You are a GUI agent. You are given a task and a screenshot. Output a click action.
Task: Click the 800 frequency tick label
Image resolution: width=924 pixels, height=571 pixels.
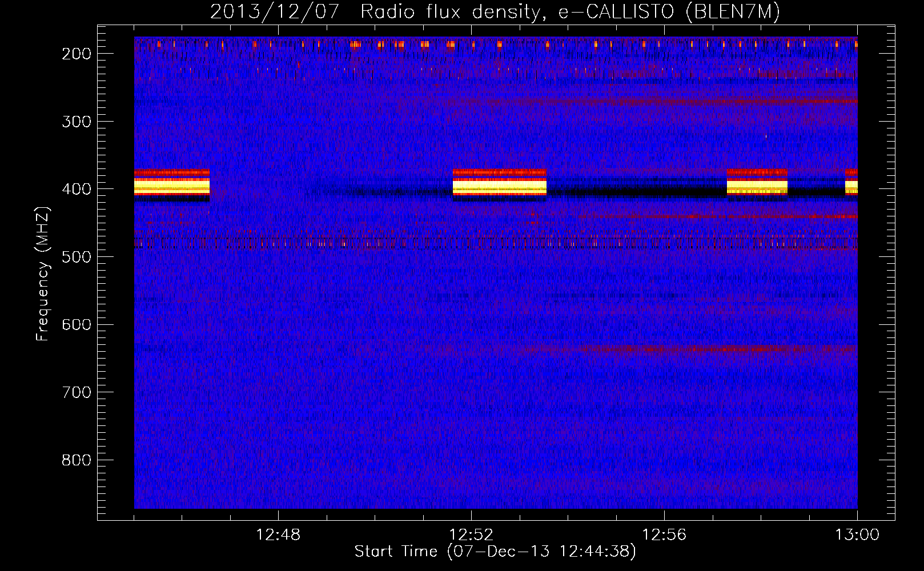tap(76, 460)
